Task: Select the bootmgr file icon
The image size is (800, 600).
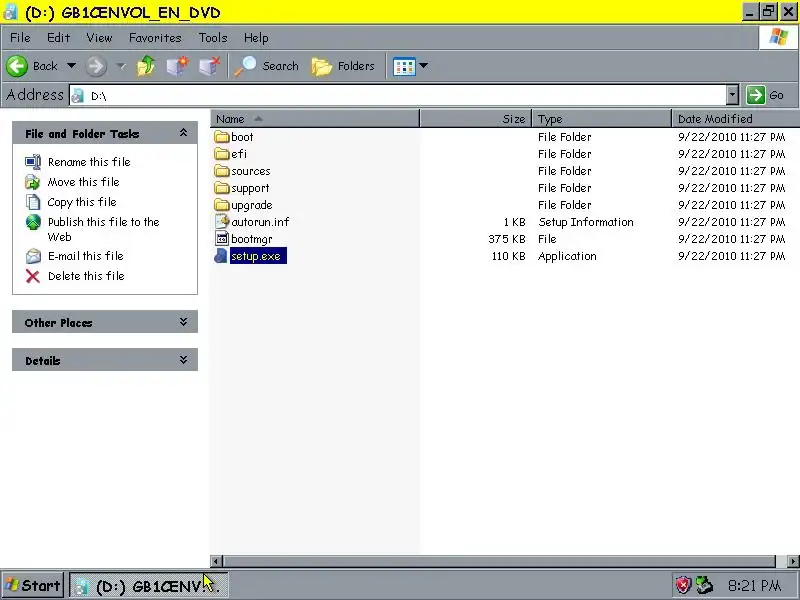Action: pyautogui.click(x=222, y=238)
